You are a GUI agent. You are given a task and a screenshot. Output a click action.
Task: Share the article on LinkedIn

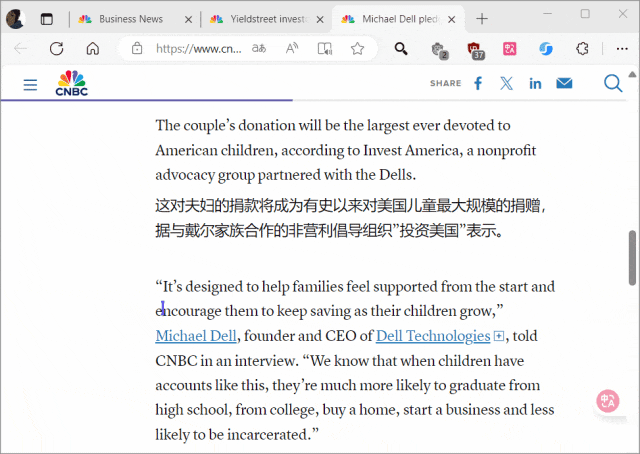(535, 84)
